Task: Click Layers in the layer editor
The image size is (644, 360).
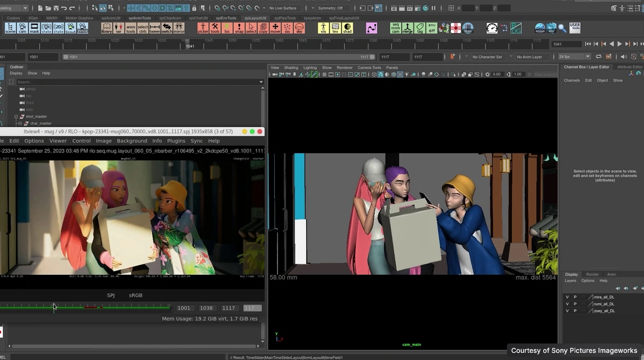Action: 570,281
